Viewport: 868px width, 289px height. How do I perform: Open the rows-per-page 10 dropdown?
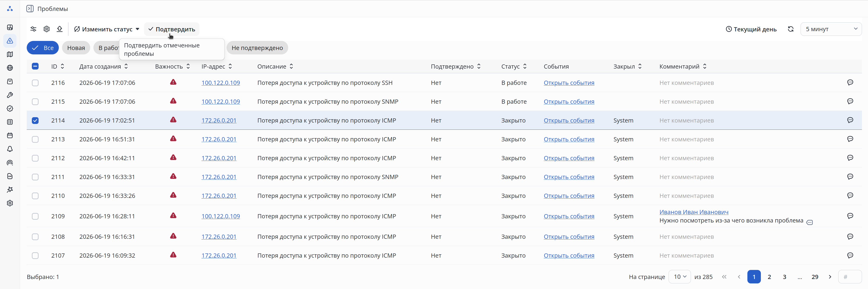pyautogui.click(x=680, y=276)
